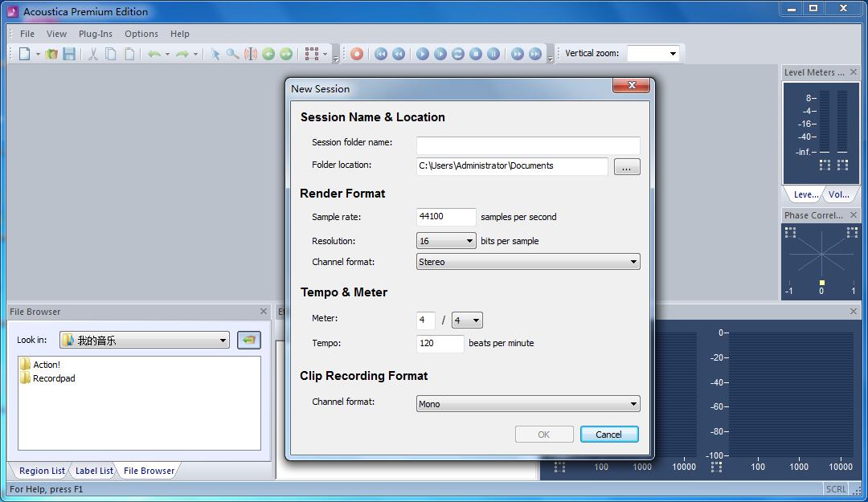Click the first blue skip-to-start transport button
The image size is (868, 502).
(x=381, y=54)
